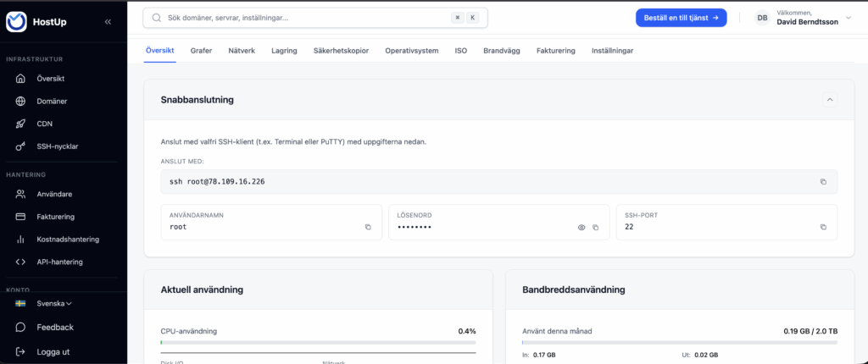
Task: Click Beställ en till tjänst button
Action: [x=681, y=17]
